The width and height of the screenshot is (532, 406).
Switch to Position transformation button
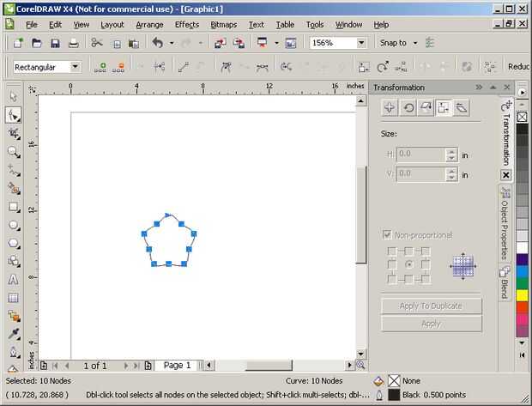click(x=390, y=108)
